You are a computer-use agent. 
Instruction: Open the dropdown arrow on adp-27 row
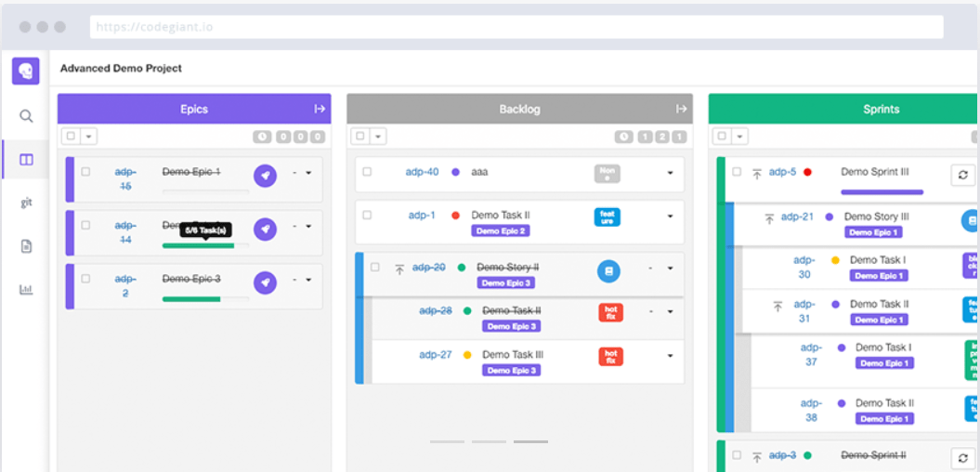(670, 356)
